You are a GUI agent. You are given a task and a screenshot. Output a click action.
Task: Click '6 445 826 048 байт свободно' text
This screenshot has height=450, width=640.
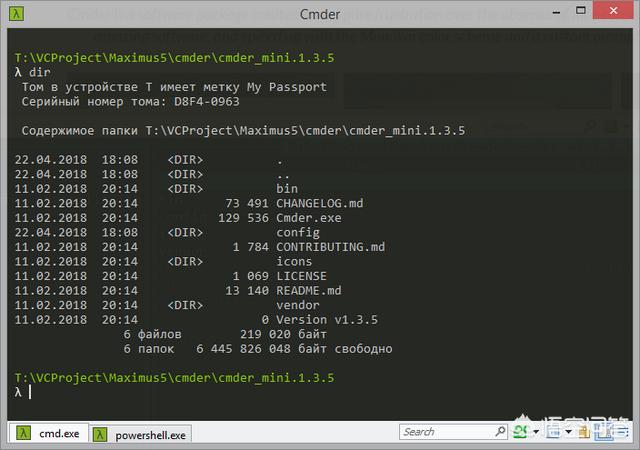point(294,349)
